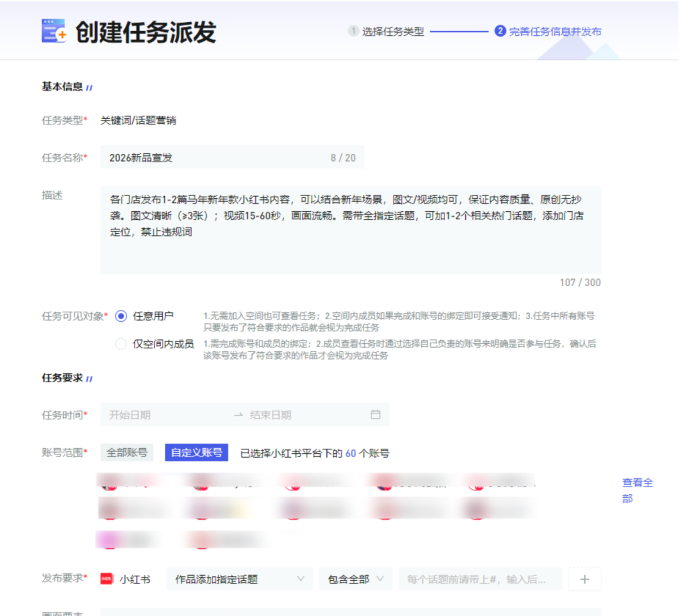
Task: Go to 选择任务类型 step
Action: [x=393, y=31]
